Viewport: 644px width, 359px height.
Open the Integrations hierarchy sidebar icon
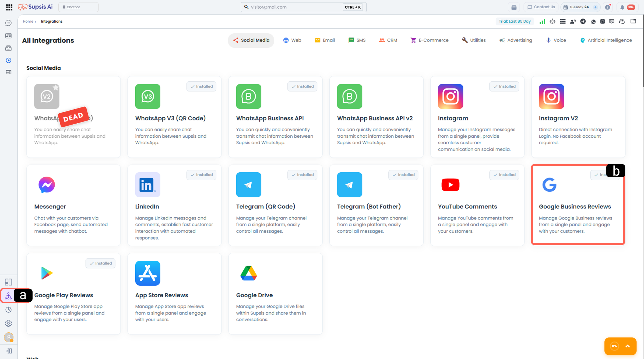(x=8, y=296)
